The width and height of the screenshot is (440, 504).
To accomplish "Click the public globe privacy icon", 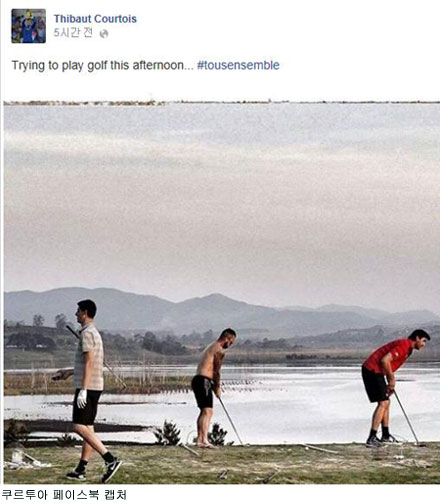I will 104,34.
